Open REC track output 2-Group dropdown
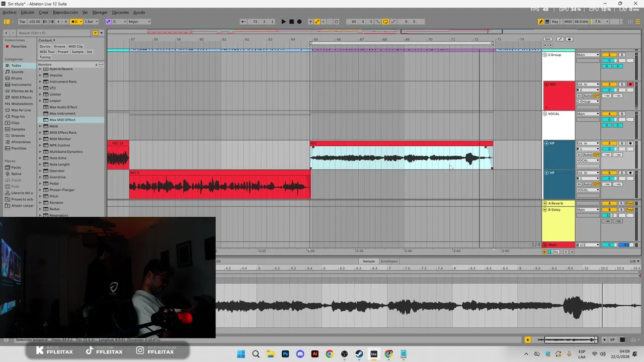The width and height of the screenshot is (644, 362). [588, 102]
